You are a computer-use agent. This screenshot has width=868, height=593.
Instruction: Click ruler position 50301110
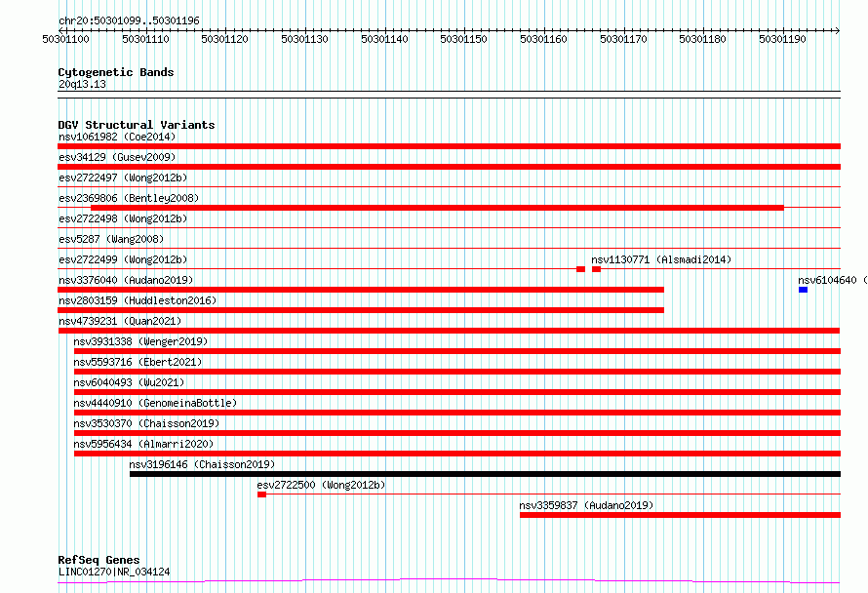[145, 39]
